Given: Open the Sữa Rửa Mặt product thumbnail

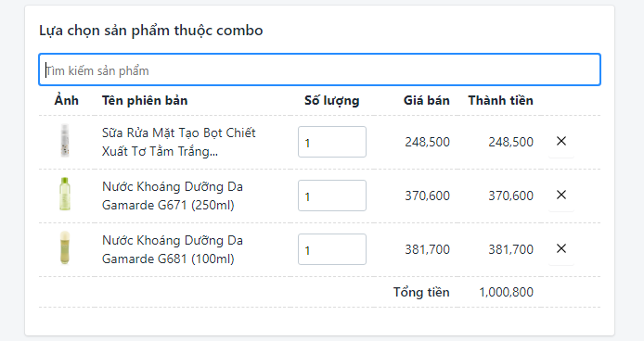Looking at the screenshot, I should click(x=65, y=141).
